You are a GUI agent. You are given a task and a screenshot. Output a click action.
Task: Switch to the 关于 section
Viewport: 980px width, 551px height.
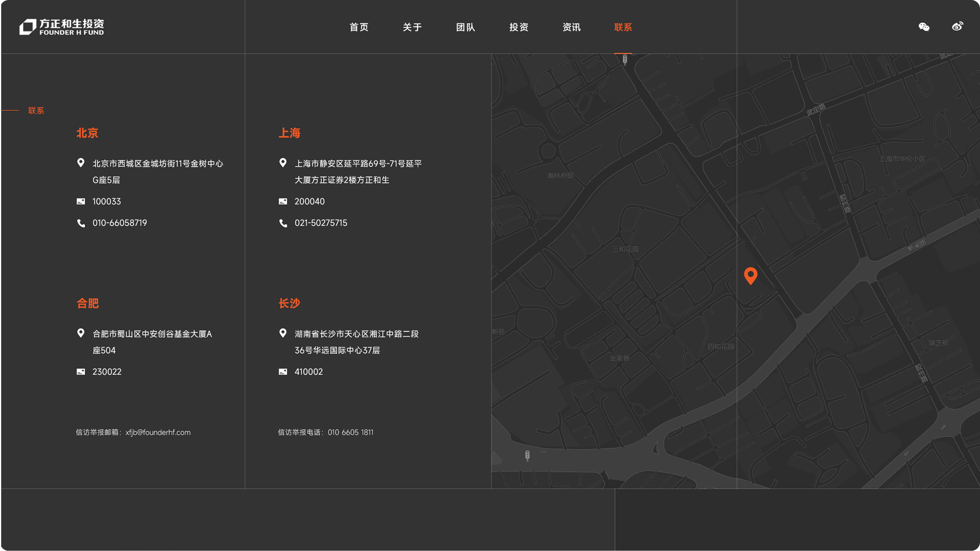click(x=412, y=27)
